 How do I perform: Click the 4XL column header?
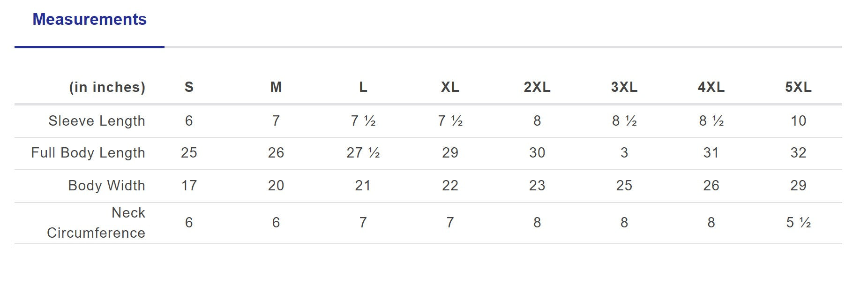[711, 87]
